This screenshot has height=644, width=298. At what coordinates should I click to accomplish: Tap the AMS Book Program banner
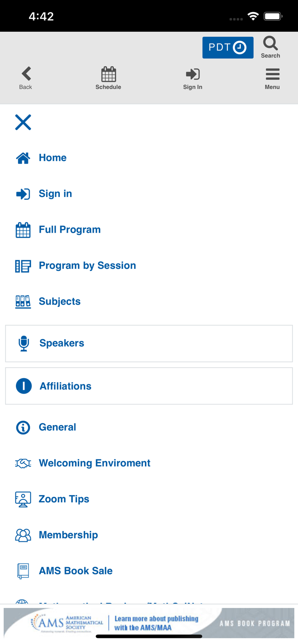[x=149, y=623]
